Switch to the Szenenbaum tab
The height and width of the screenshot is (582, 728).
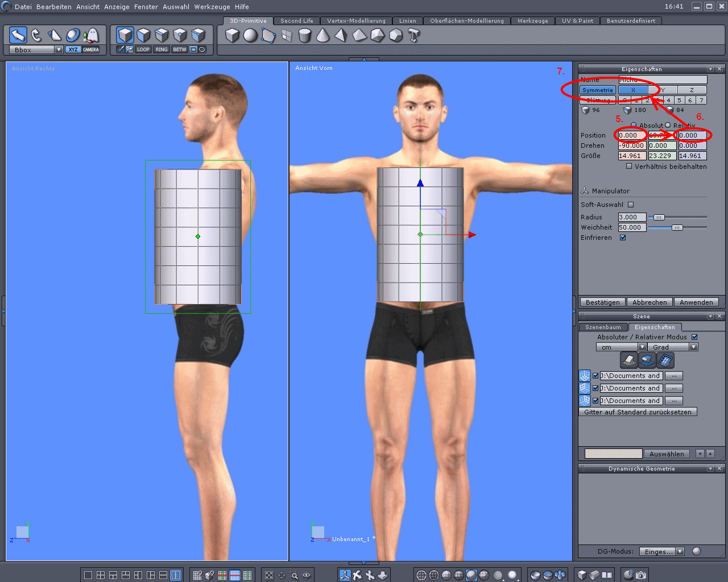click(x=603, y=327)
